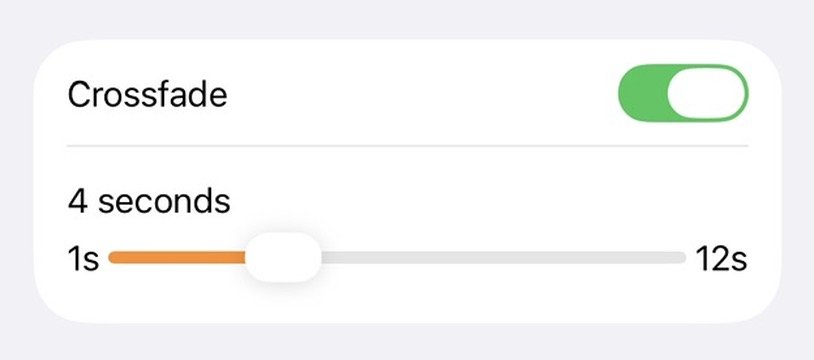The width and height of the screenshot is (814, 360).
Task: Click the gray unfilled part of the slider track
Action: coord(504,258)
